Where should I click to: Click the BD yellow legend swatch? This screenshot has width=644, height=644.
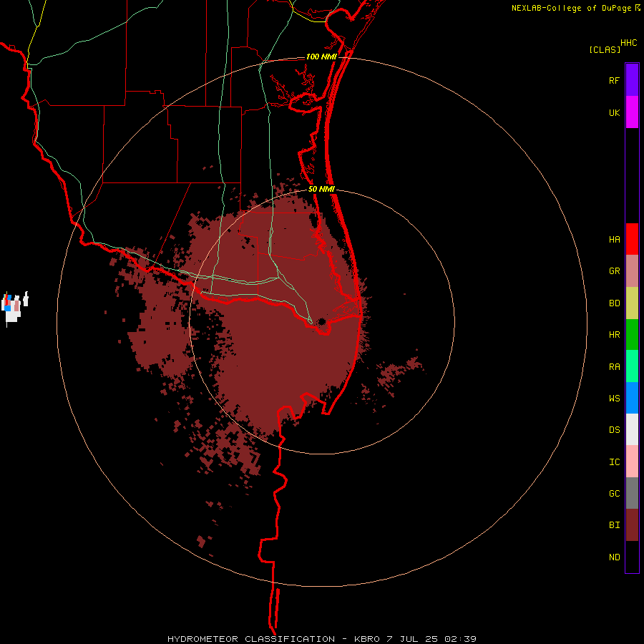coord(632,303)
